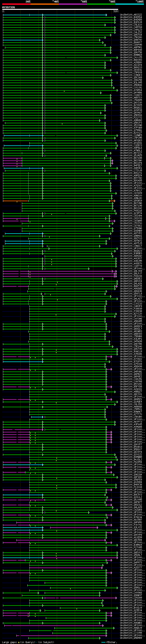Open hit UniRef100_B0EMS4

pyautogui.click(x=131, y=17)
